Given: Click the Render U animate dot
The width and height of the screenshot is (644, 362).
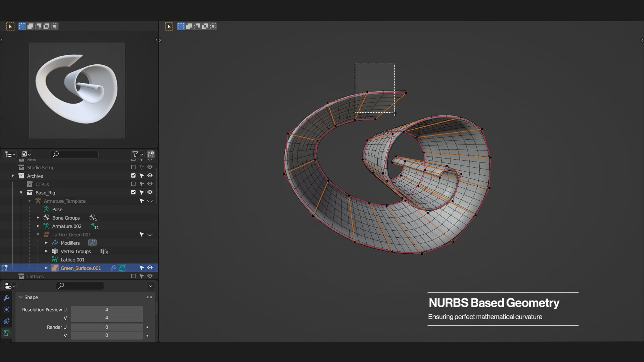Looking at the screenshot, I should click(147, 327).
